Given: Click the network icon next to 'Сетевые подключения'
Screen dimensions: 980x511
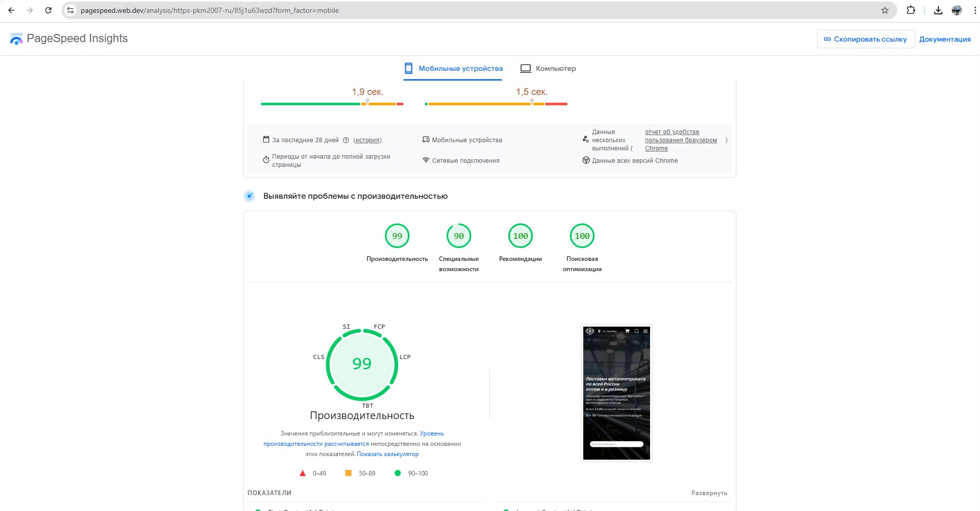Looking at the screenshot, I should click(427, 160).
